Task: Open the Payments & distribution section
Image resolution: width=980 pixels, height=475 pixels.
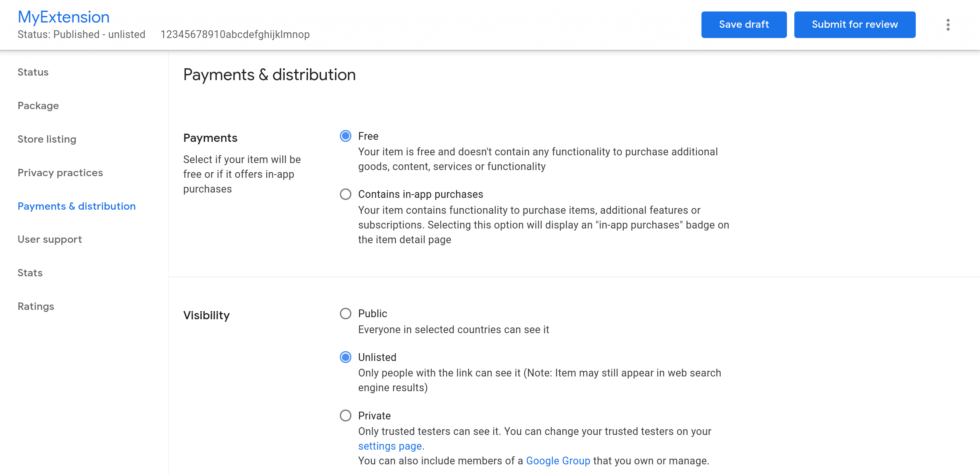Action: (76, 206)
